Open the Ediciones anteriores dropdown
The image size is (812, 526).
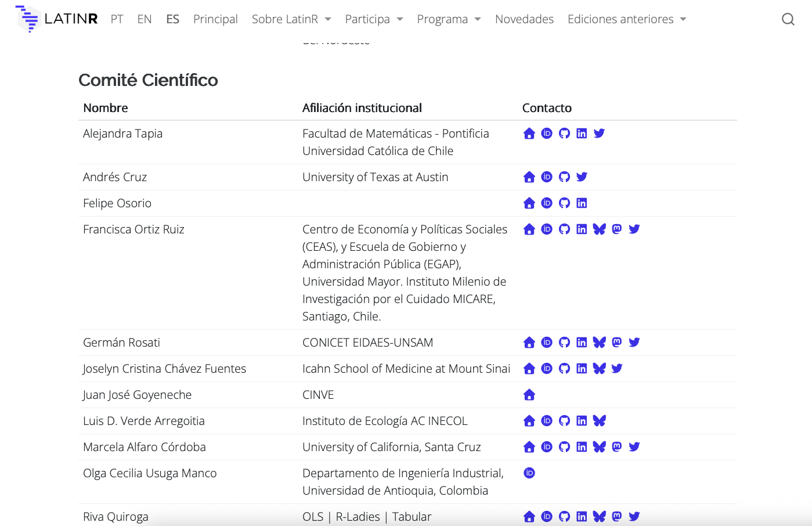point(627,19)
